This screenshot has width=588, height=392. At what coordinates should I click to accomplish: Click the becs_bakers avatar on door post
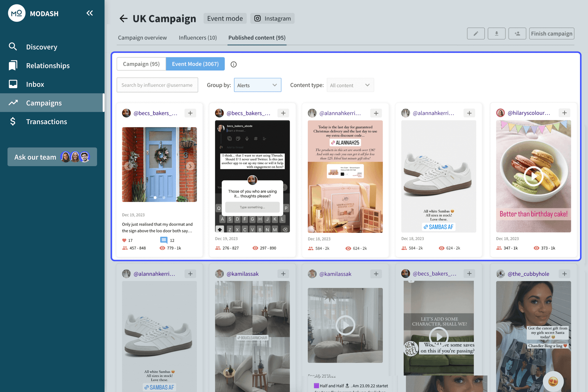point(126,113)
